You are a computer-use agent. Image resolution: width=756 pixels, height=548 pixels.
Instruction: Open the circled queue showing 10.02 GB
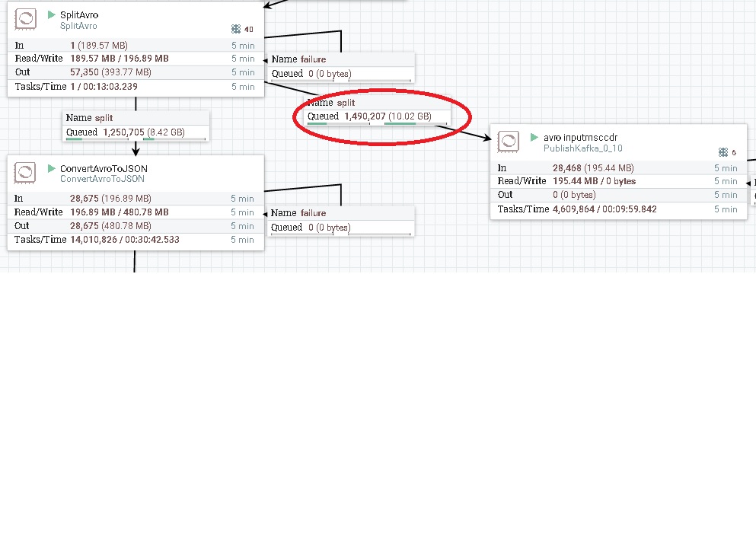click(378, 116)
